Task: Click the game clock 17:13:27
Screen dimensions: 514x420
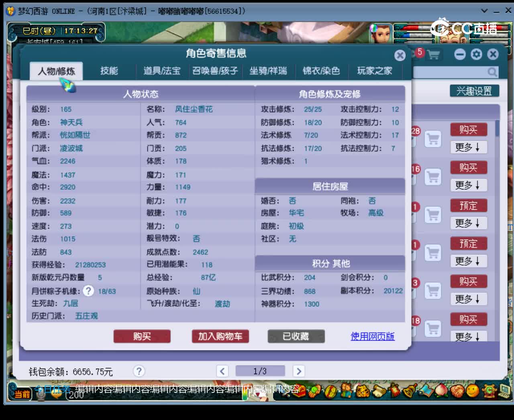Action: [81, 31]
